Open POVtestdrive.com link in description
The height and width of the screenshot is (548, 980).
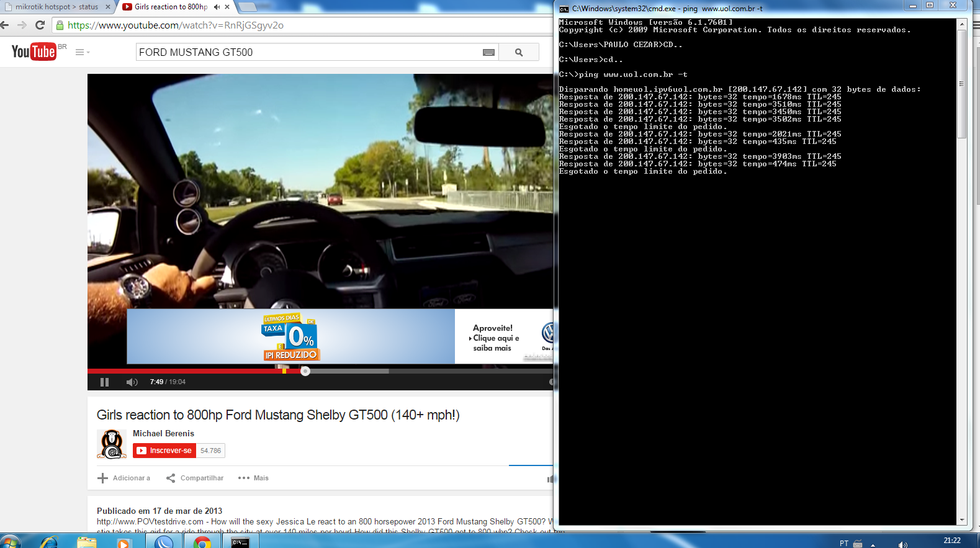[150, 522]
